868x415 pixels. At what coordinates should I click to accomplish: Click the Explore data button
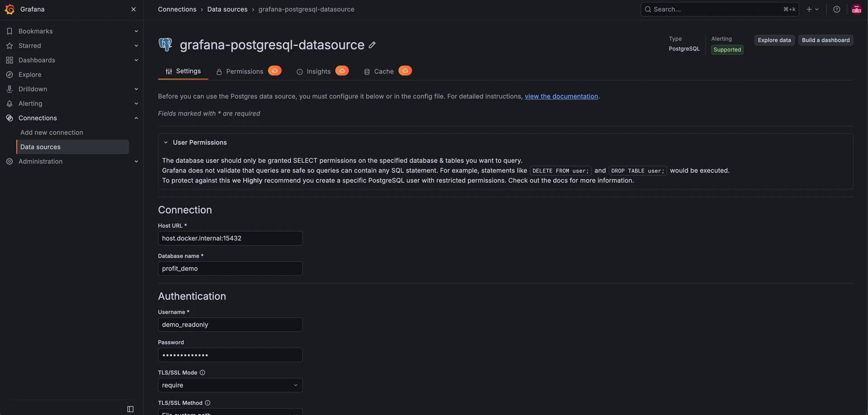[x=774, y=40]
